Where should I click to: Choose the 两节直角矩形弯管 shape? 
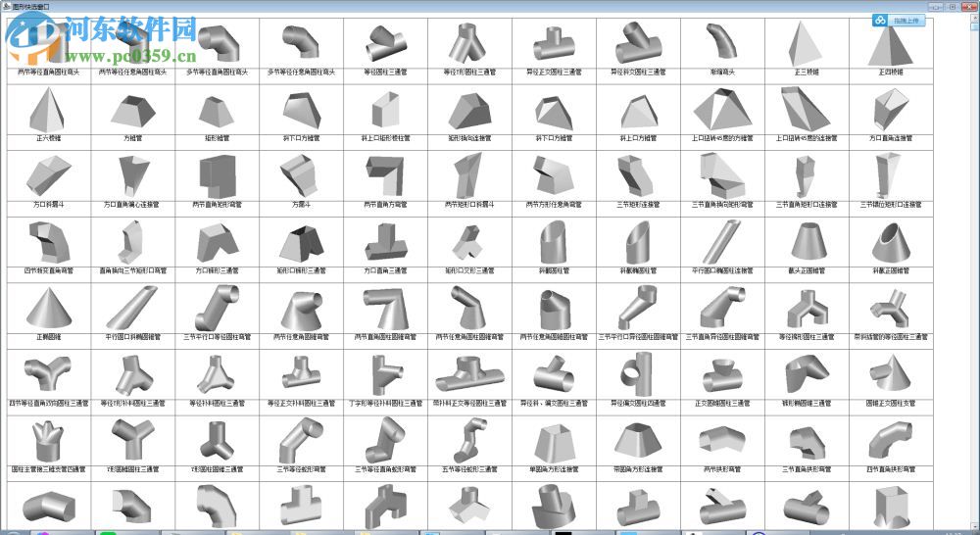click(x=217, y=176)
